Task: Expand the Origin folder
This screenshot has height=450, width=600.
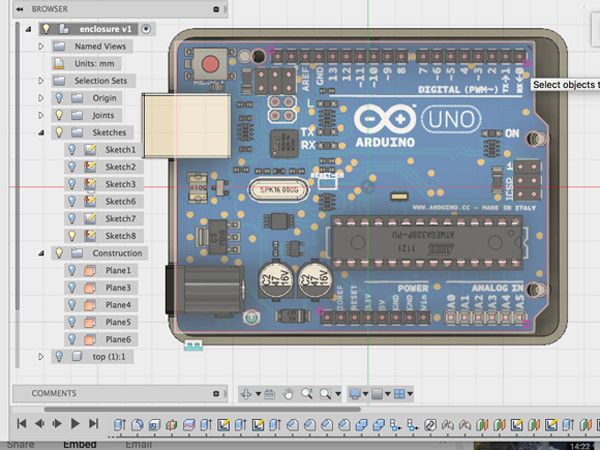Action: pyautogui.click(x=41, y=98)
